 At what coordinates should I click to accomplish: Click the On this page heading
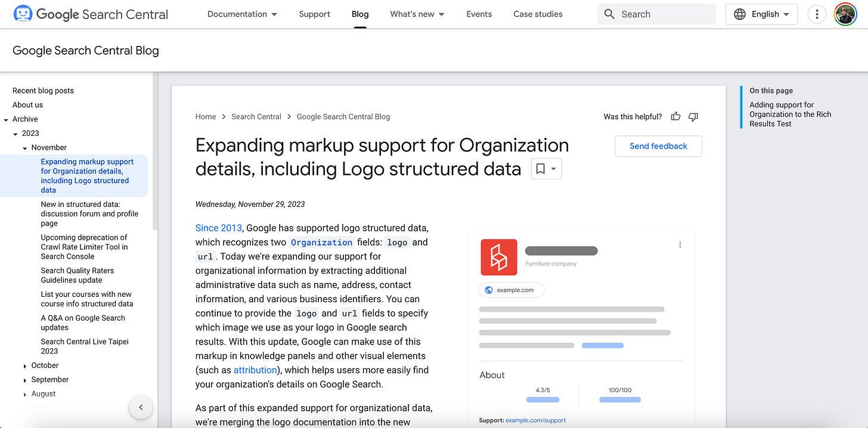pos(771,91)
